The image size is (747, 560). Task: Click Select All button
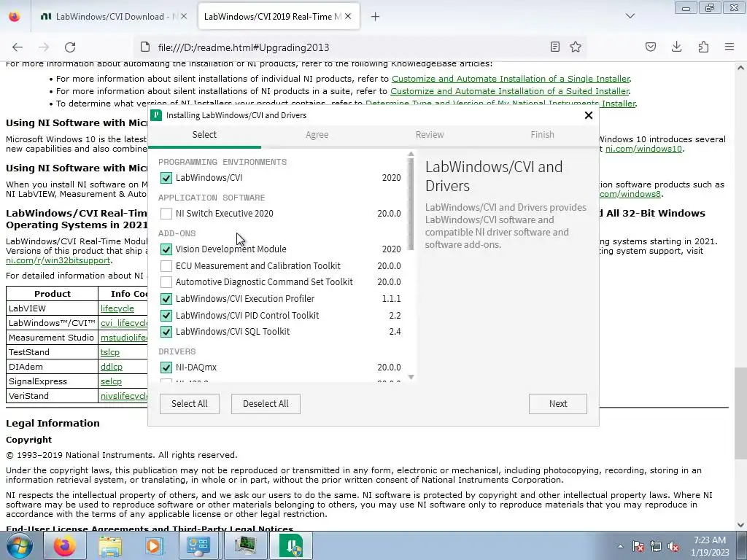[x=190, y=404]
